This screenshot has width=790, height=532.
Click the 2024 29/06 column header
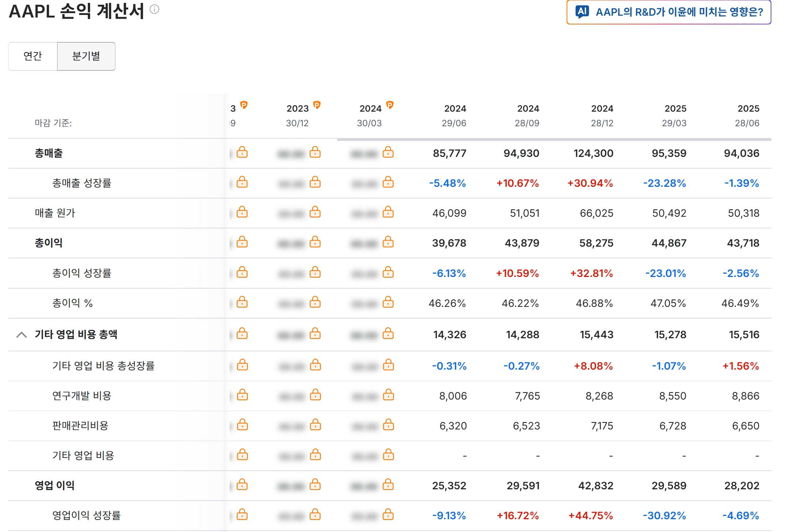[x=454, y=116]
